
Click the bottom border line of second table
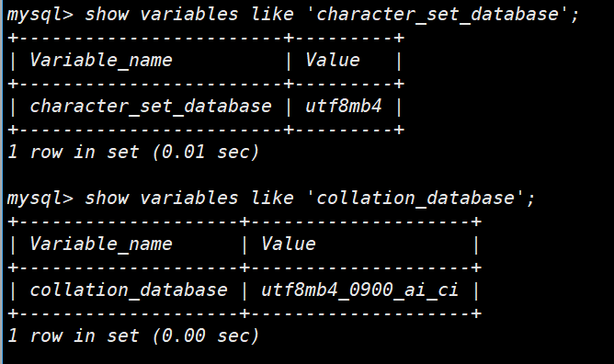[244, 313]
